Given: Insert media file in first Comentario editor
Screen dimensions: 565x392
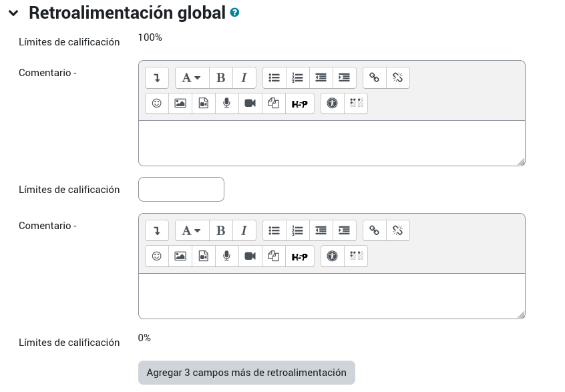Looking at the screenshot, I should click(x=204, y=104).
